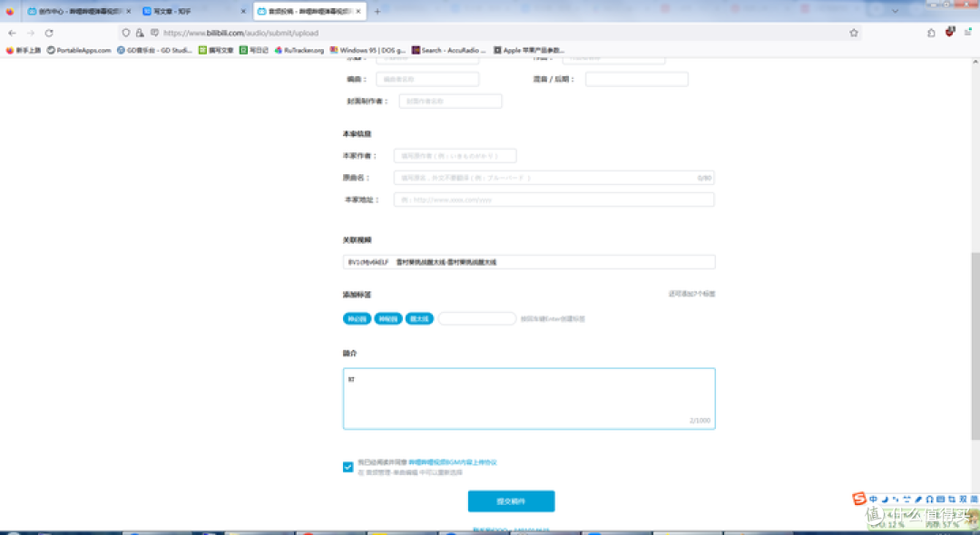This screenshot has width=980, height=535.
Task: Click the 封面制作者 cover creator field
Action: (451, 102)
